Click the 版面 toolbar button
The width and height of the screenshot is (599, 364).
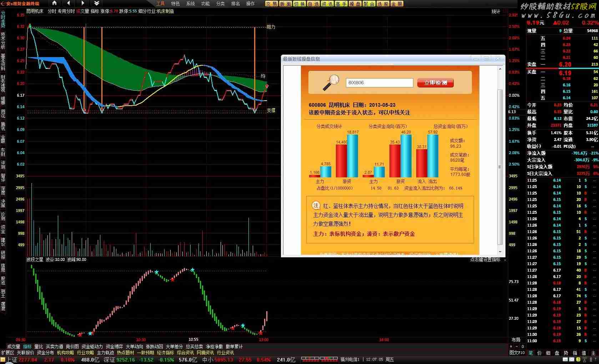point(286,4)
